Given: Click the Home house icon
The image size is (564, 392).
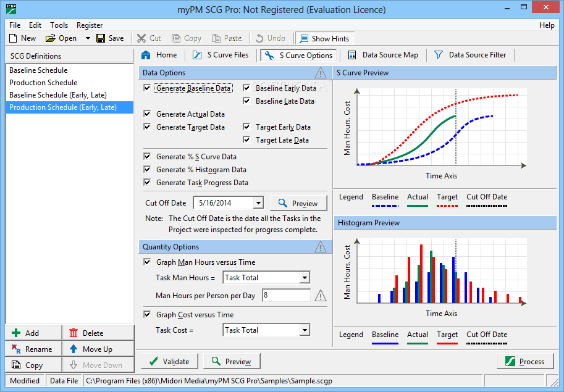Looking at the screenshot, I should 146,55.
